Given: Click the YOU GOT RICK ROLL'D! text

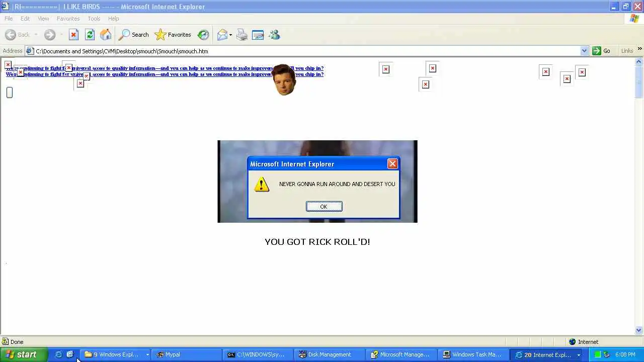Looking at the screenshot, I should 317,242.
